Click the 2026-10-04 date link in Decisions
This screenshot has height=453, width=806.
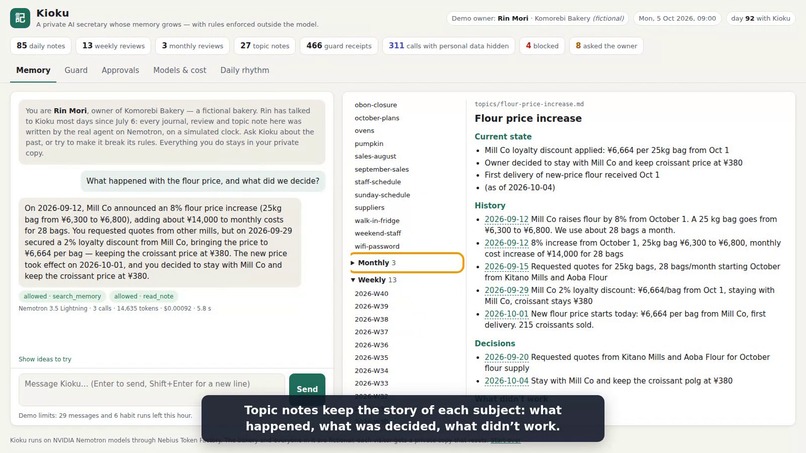pos(506,381)
